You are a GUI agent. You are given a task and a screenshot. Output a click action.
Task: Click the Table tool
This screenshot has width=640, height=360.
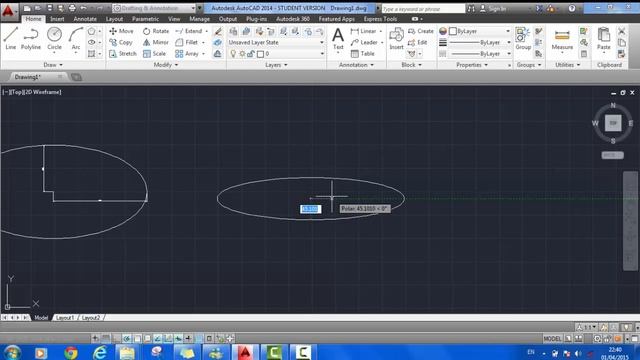coord(362,53)
